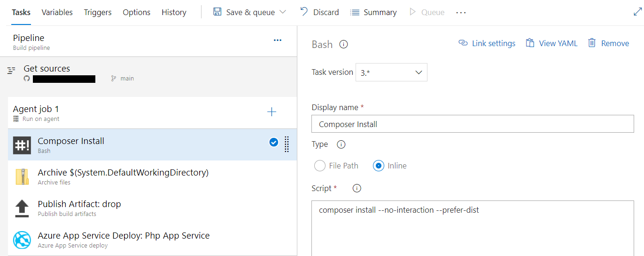Screen dimensions: 644x256
Task: Click the Composer Install drag handle dots
Action: 287,144
